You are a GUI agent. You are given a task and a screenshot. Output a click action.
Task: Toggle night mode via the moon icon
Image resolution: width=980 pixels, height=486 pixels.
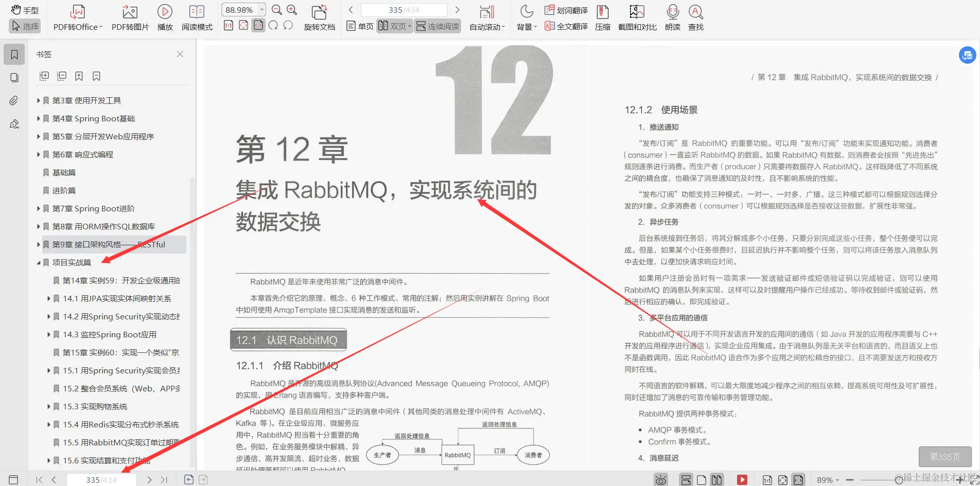point(526,10)
